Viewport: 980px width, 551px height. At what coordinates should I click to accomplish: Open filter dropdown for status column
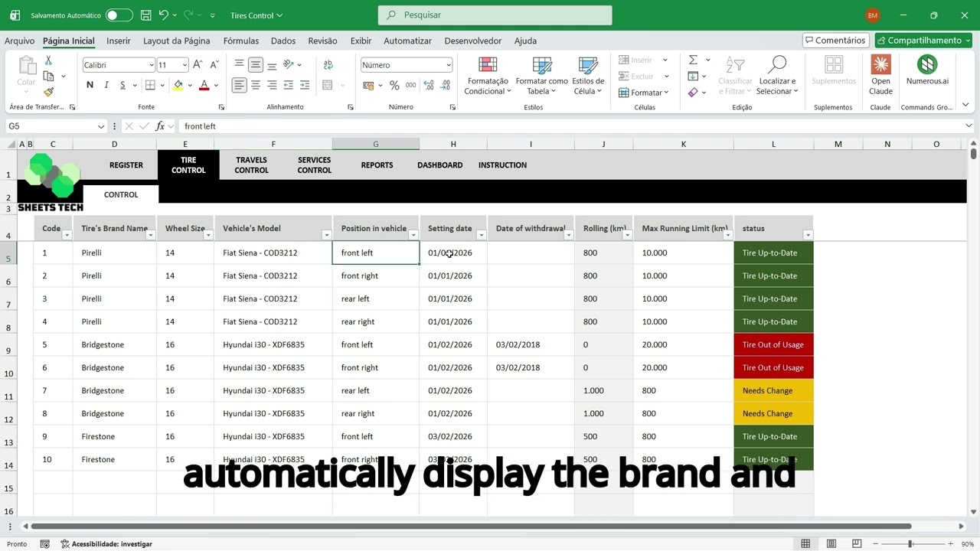(808, 235)
